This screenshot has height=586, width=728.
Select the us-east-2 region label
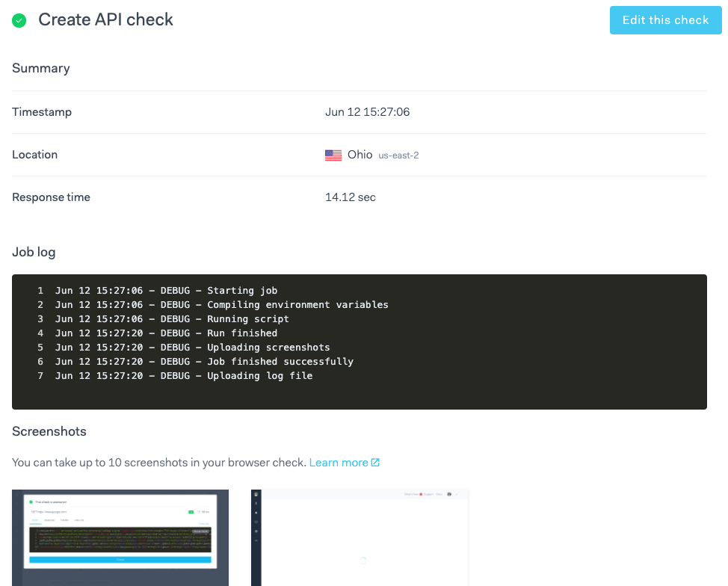[x=399, y=155]
